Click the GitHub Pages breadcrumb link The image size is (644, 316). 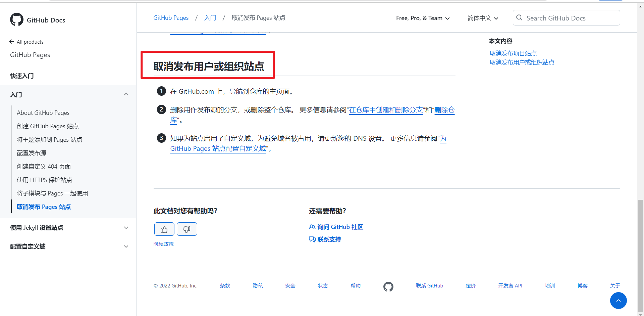pos(171,18)
